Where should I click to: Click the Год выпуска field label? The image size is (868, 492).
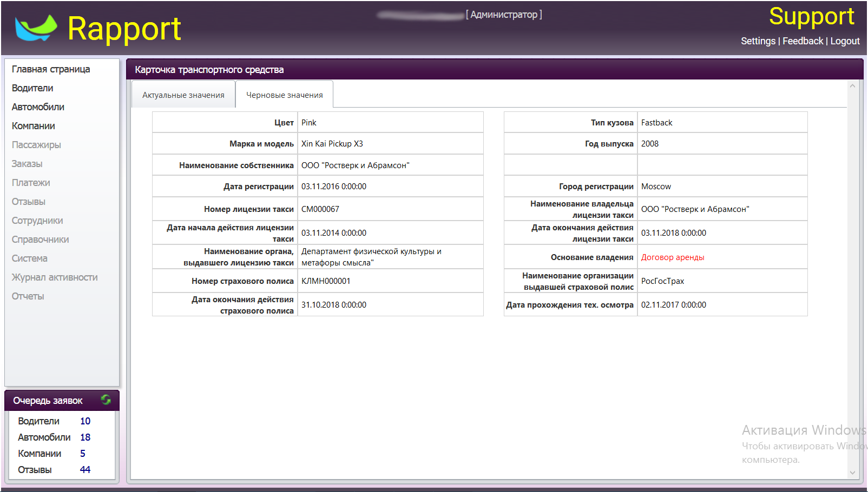point(609,144)
